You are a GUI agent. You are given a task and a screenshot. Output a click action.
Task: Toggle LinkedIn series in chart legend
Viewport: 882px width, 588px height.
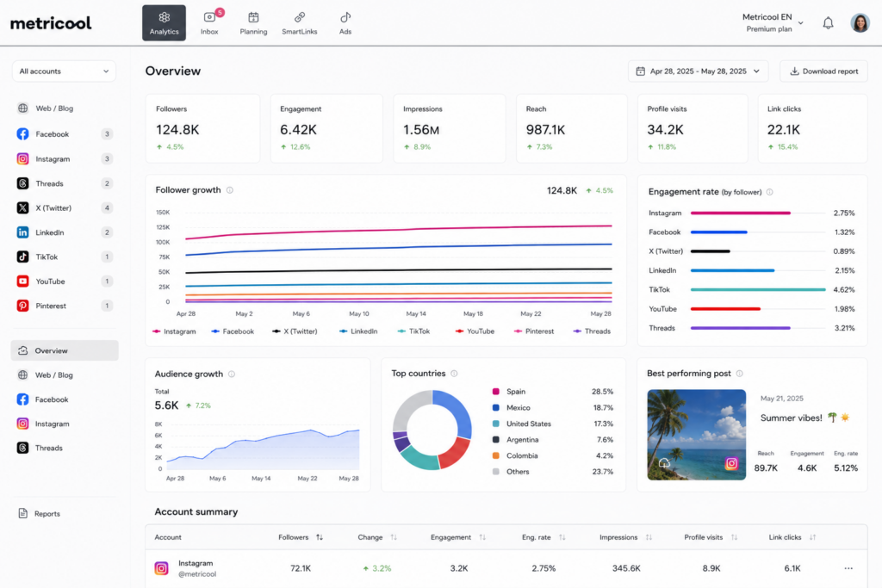pos(357,331)
